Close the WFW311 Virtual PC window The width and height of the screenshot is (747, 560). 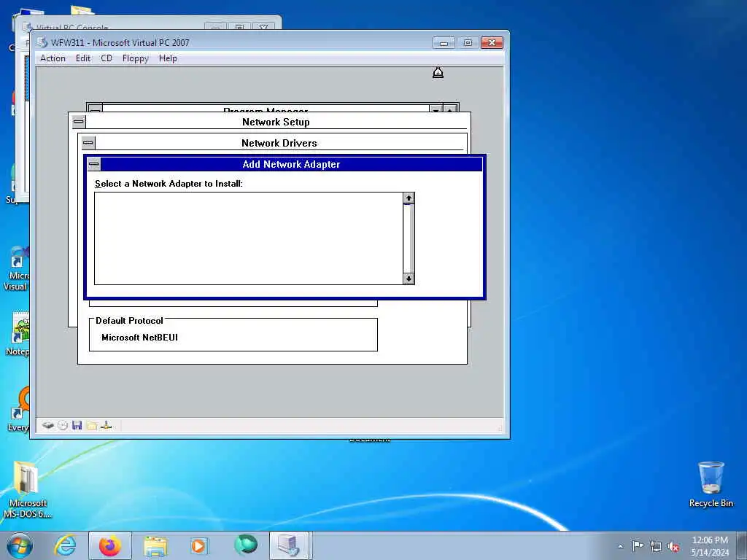492,43
